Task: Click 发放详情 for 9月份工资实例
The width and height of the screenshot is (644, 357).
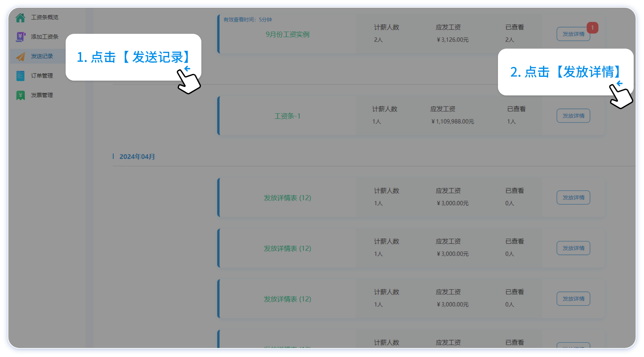Action: pyautogui.click(x=573, y=34)
